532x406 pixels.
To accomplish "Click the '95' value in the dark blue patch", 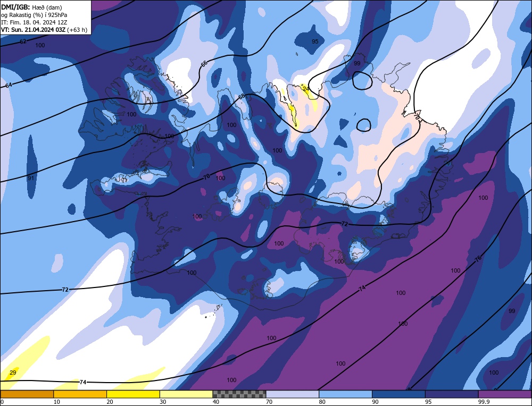I will pos(315,41).
